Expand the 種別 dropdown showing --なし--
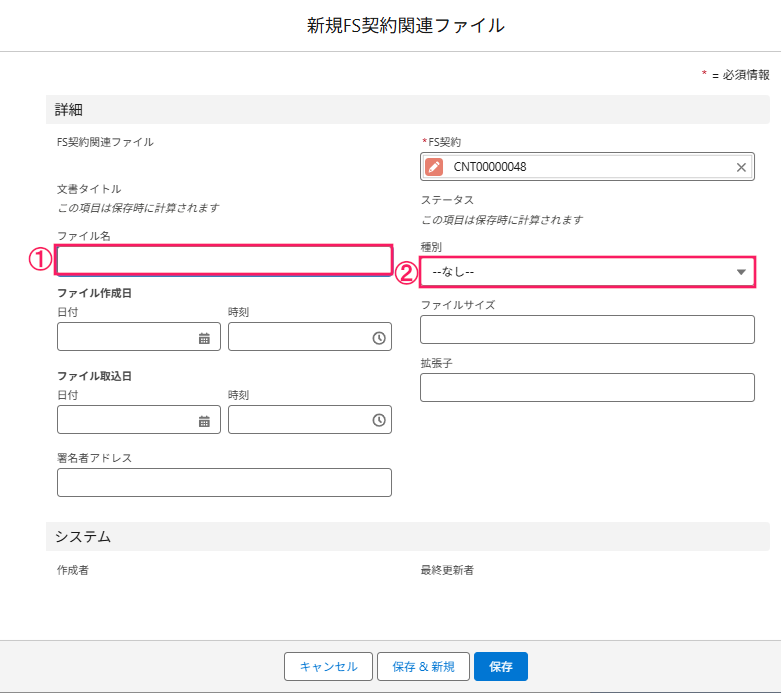Image resolution: width=782 pixels, height=693 pixels. point(587,272)
